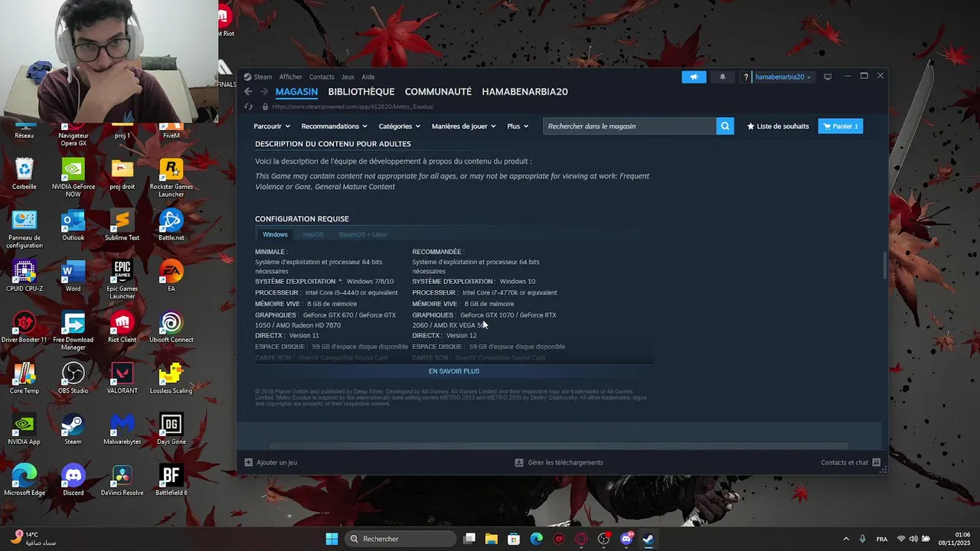Click Ajouter un jeu at bottom

pyautogui.click(x=271, y=462)
